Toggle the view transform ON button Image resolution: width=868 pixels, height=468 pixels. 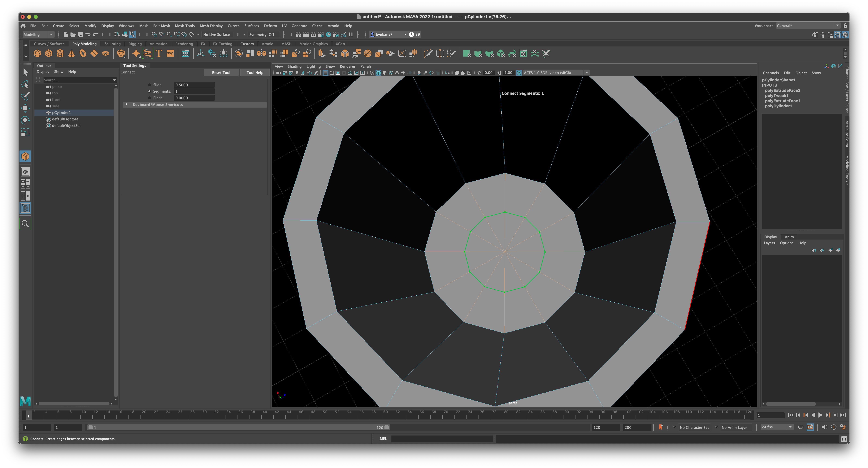(519, 73)
